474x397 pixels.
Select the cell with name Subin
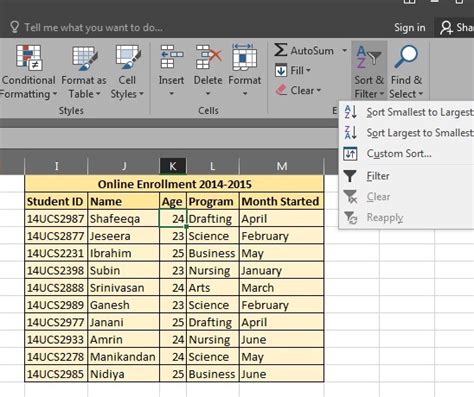[124, 270]
